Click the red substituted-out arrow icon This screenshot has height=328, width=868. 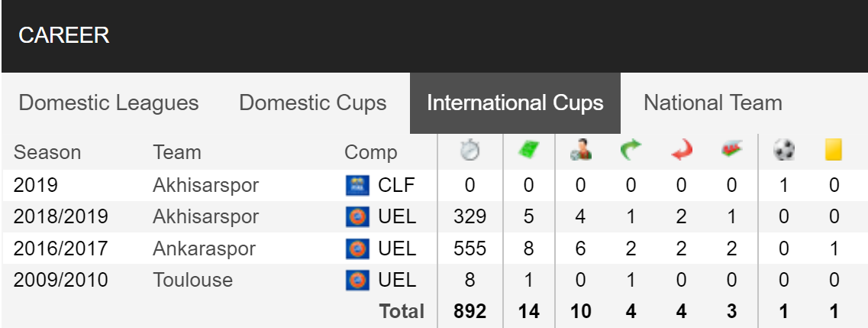(x=682, y=151)
